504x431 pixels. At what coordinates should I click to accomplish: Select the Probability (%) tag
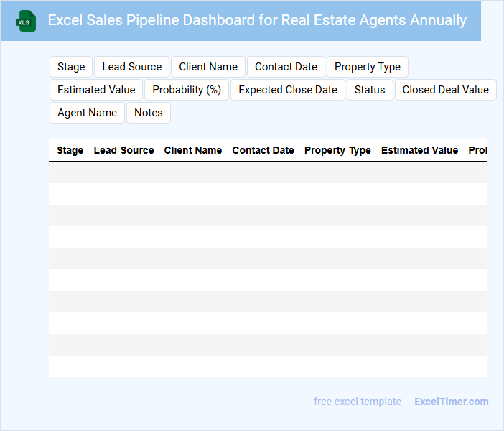point(187,90)
